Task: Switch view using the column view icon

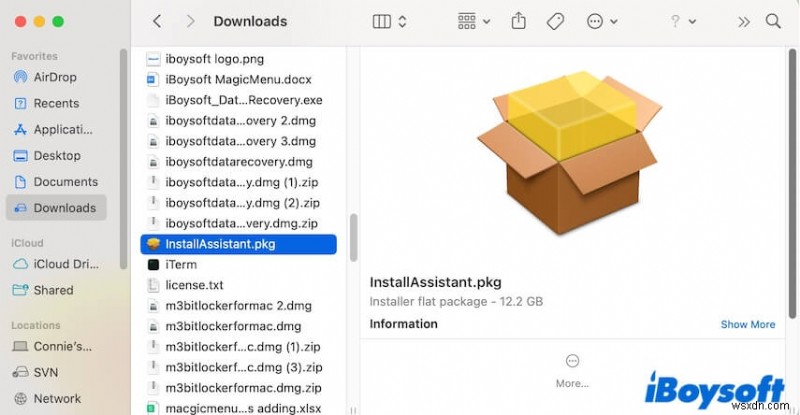Action: tap(382, 21)
